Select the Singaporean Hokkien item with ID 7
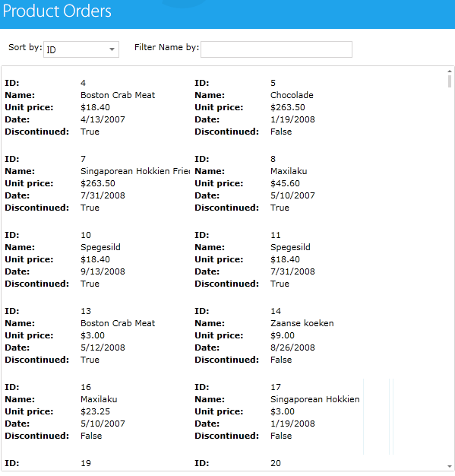Screen dimensions: 455x476 pyautogui.click(x=97, y=183)
